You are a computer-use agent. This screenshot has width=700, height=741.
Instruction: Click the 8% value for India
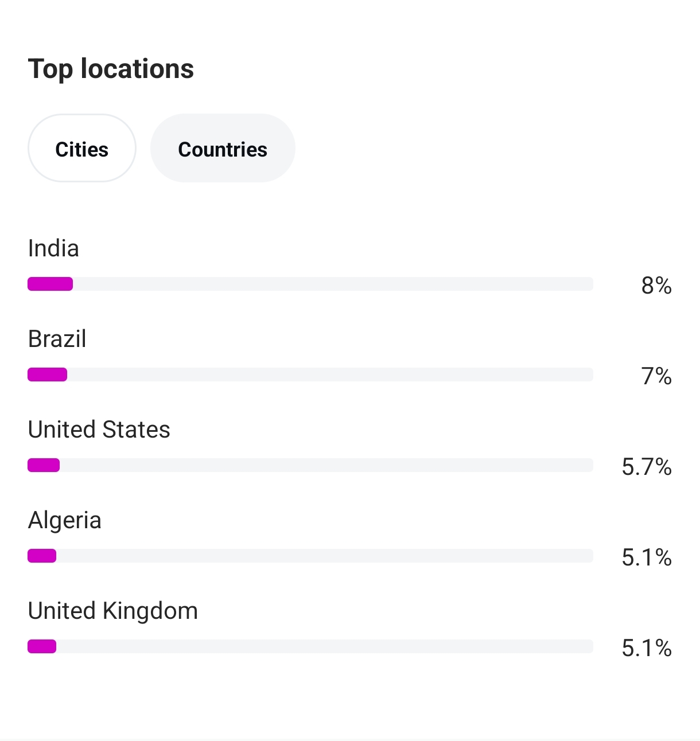pos(656,286)
